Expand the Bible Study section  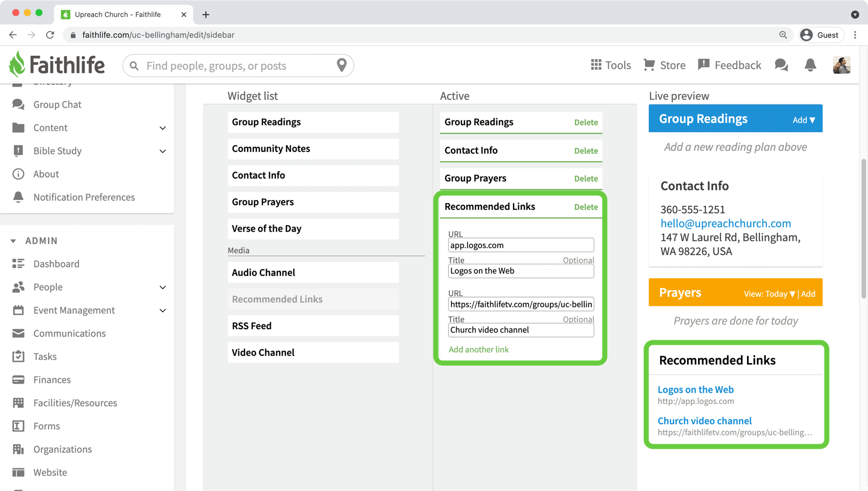click(162, 151)
